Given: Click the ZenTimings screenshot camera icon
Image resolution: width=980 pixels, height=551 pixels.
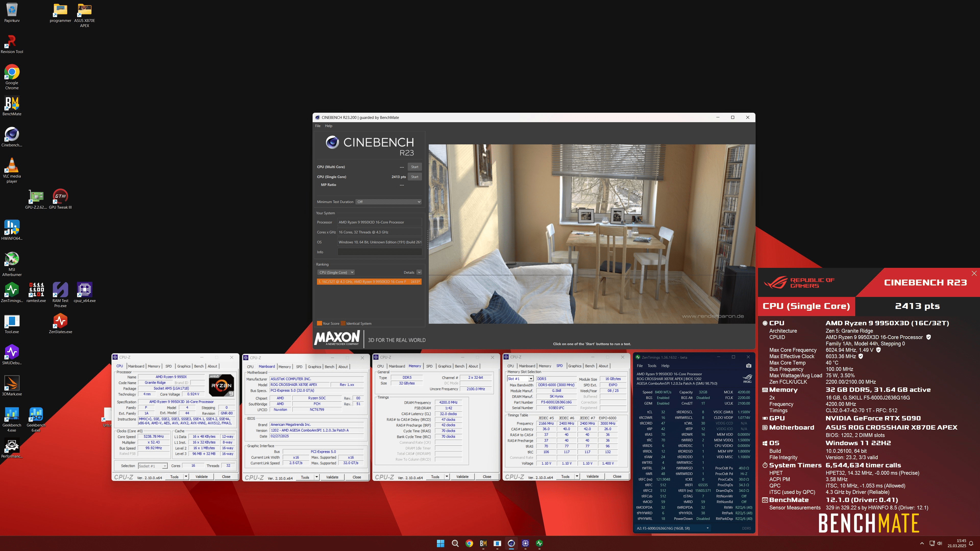Looking at the screenshot, I should 748,366.
